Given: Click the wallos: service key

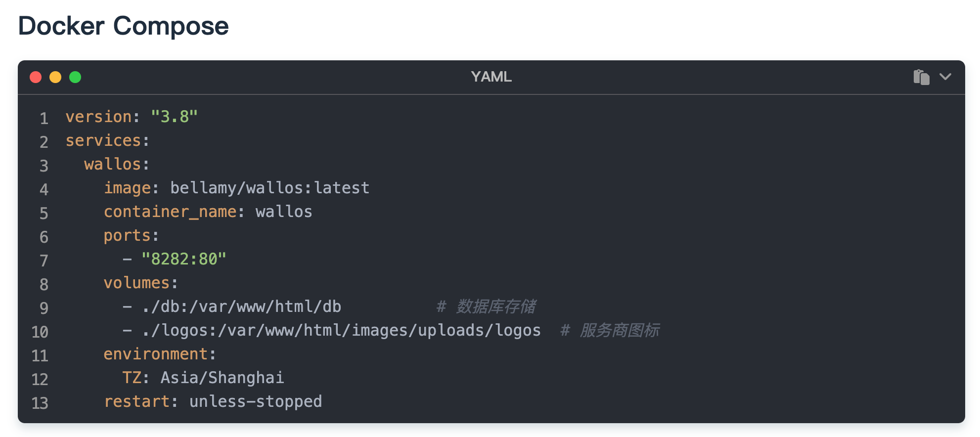Looking at the screenshot, I should pos(117,164).
